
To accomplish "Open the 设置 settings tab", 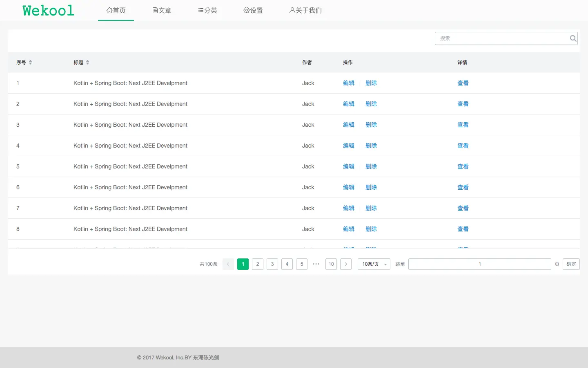I will click(x=253, y=10).
